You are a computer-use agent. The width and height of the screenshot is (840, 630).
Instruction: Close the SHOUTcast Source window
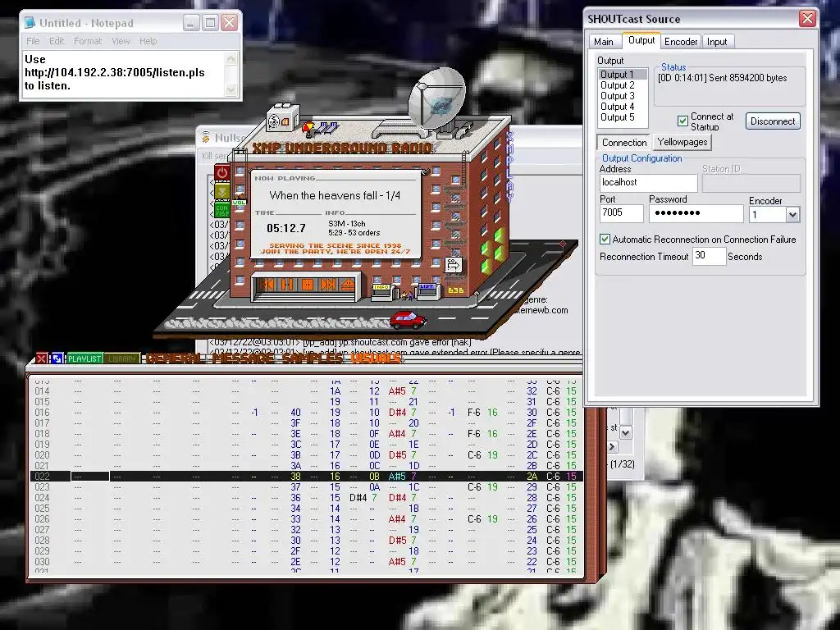pos(807,19)
